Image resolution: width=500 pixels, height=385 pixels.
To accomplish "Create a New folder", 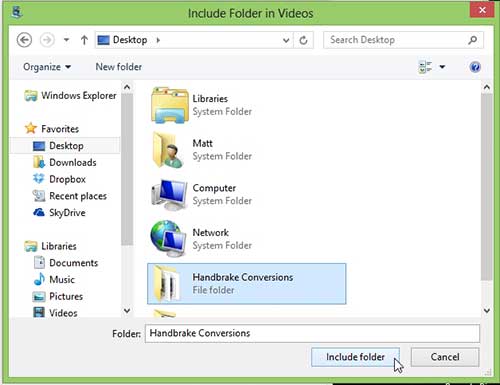I will (x=119, y=67).
